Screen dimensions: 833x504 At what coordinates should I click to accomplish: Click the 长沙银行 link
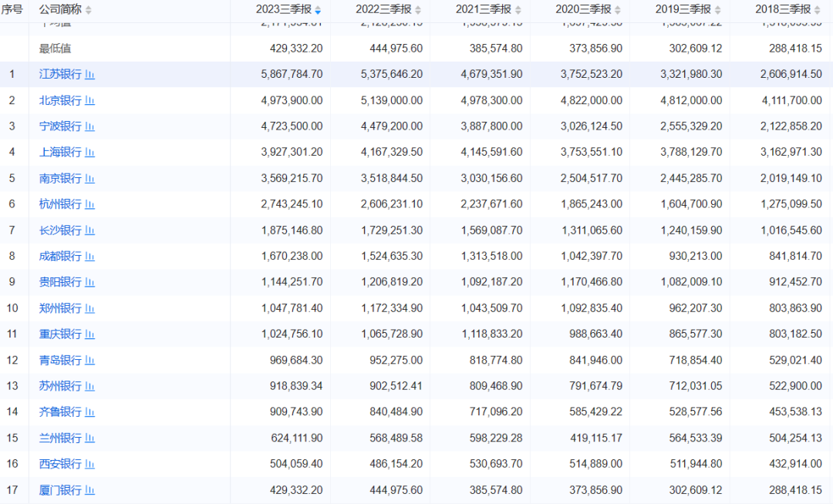(x=60, y=230)
